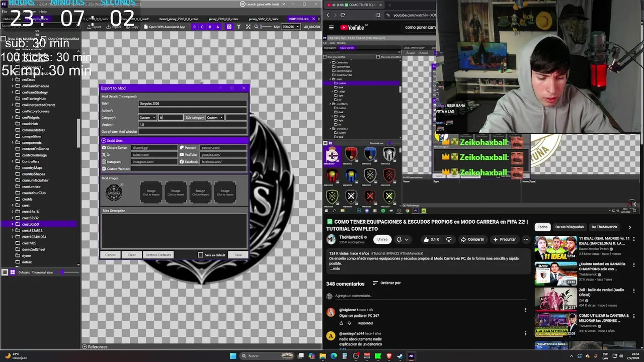This screenshot has width=644, height=362.
Task: Remove the Gargolas mod image with its X
Action: 121,185
